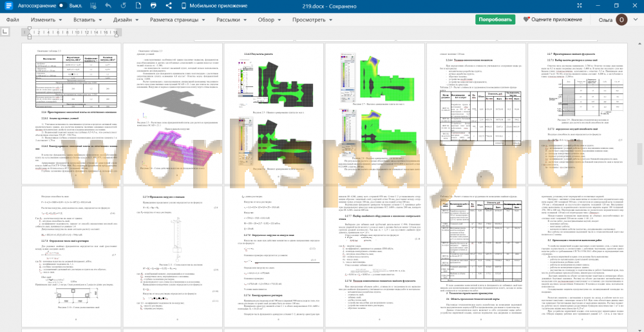Viewport: 644px width, 332px height.
Task: Open the Рассылки menu
Action: (x=231, y=20)
